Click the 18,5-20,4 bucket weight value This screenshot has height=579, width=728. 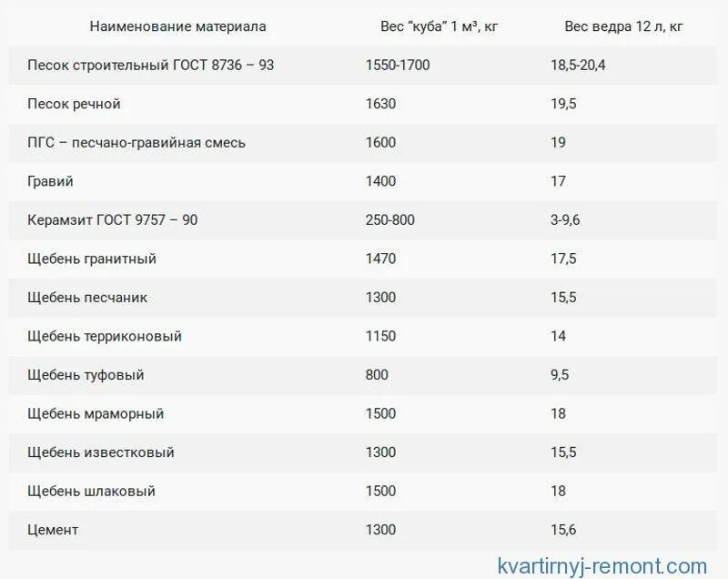tap(578, 65)
